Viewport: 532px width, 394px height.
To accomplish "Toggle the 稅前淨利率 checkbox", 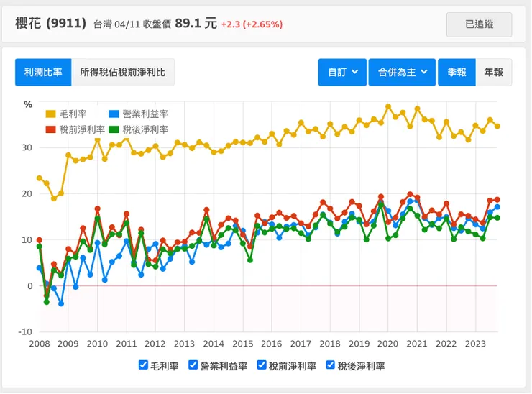I will click(x=262, y=365).
